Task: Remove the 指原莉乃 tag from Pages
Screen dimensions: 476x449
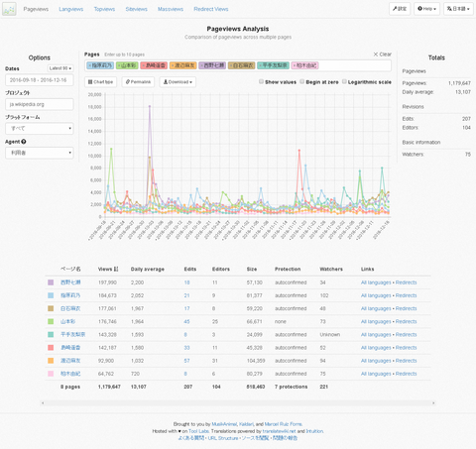Action: point(89,65)
